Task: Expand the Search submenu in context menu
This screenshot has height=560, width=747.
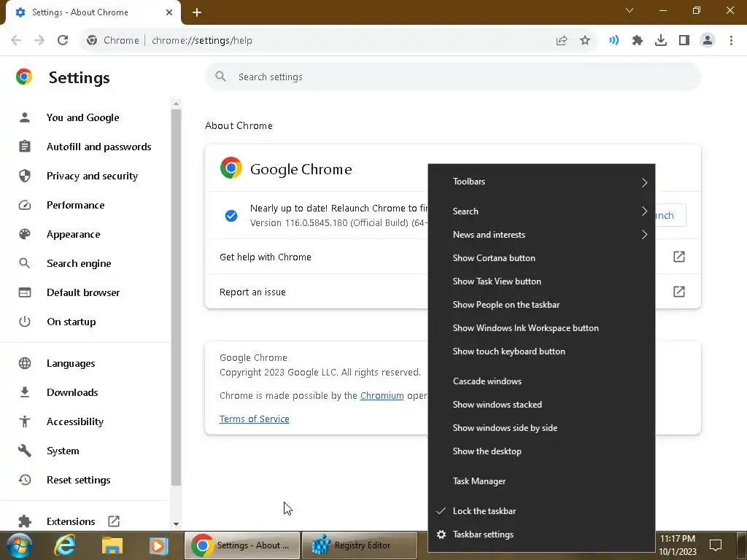Action: click(x=542, y=211)
